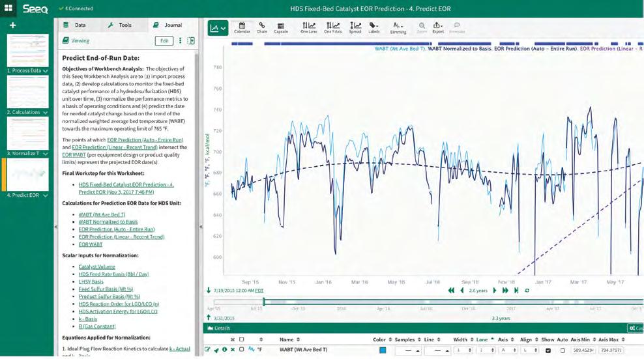The height and width of the screenshot is (359, 644).
Task: Jump display range to now
Action: (x=516, y=291)
